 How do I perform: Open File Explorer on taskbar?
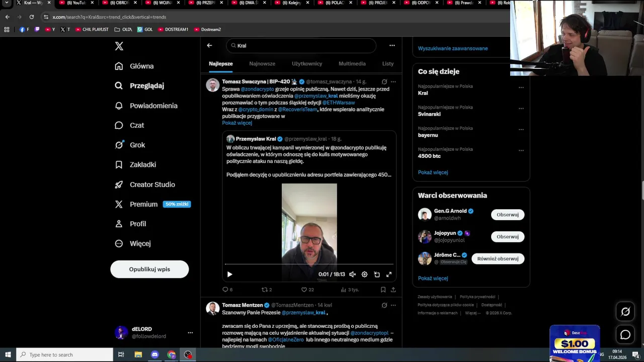point(138,354)
